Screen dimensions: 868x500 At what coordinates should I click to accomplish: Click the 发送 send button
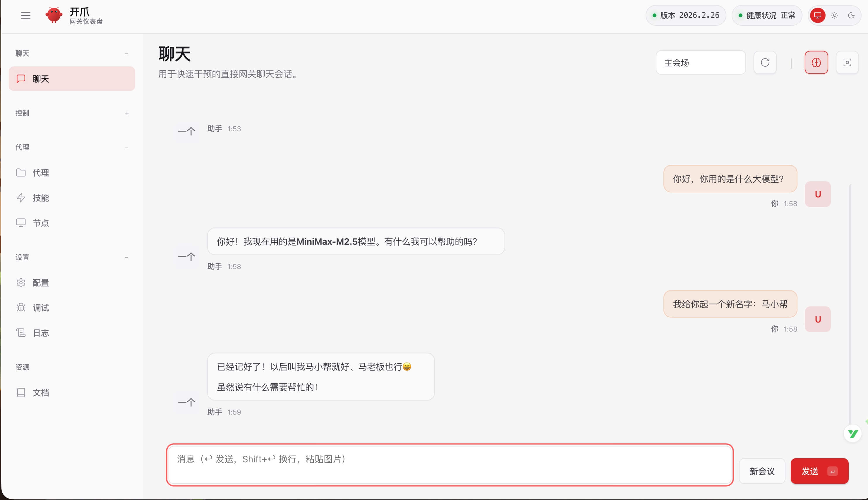click(x=819, y=471)
